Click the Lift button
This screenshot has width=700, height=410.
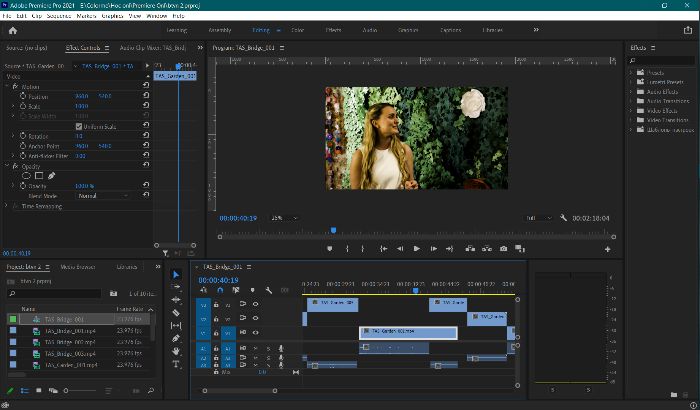(470, 249)
